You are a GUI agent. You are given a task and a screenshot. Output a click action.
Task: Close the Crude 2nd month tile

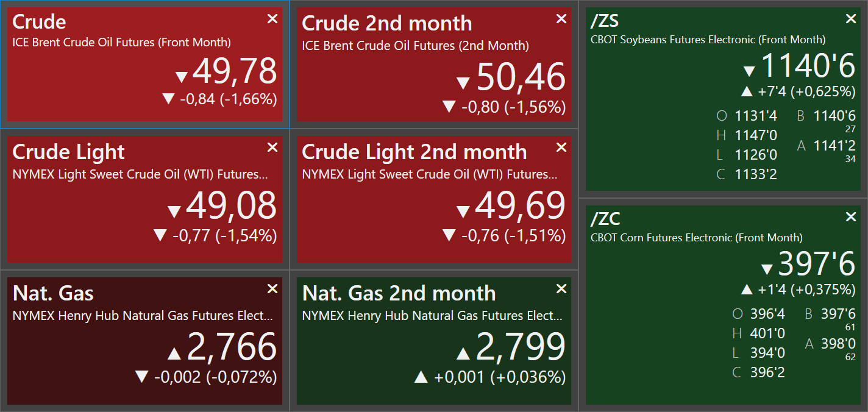click(x=561, y=19)
